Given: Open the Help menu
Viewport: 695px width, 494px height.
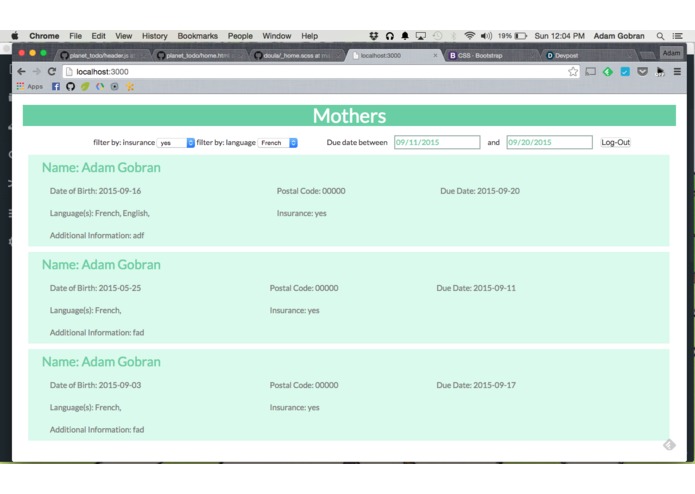Looking at the screenshot, I should tap(309, 36).
